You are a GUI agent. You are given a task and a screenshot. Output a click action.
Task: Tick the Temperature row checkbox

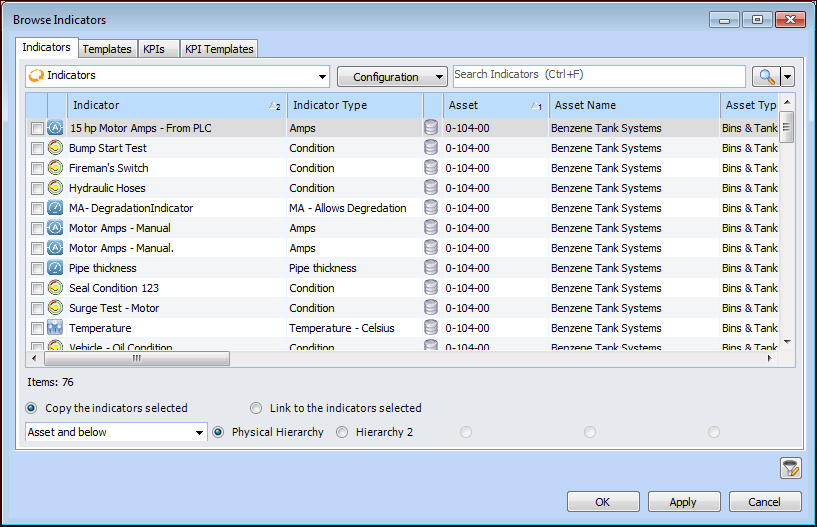click(37, 328)
